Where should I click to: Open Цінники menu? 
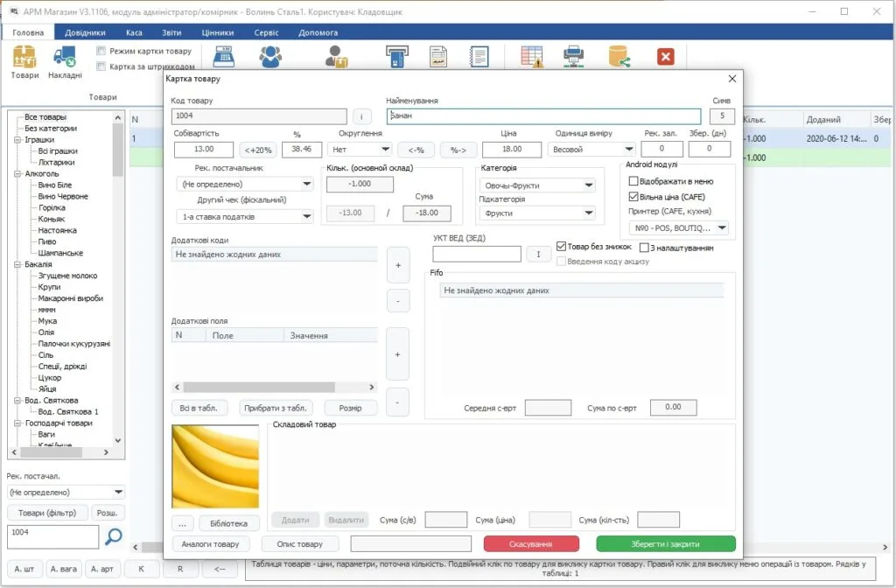coord(218,32)
